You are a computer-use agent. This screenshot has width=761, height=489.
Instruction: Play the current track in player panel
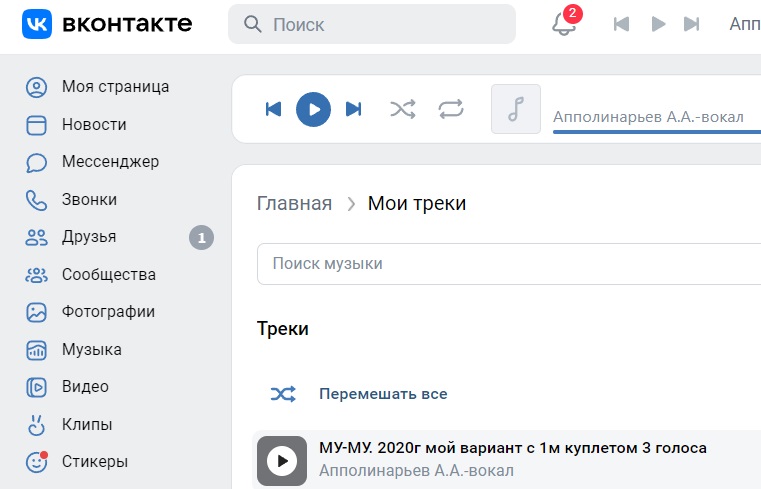click(314, 109)
